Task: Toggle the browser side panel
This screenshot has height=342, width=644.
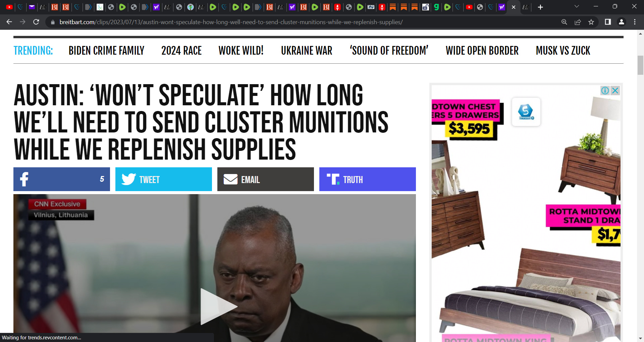Action: [608, 22]
